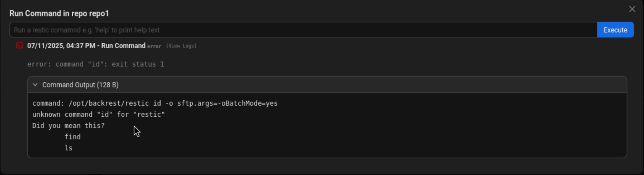Screen dimensions: 644x175
Task: Click the "sftp.args=-oBatchMode=yes" option text
Action: tap(227, 103)
